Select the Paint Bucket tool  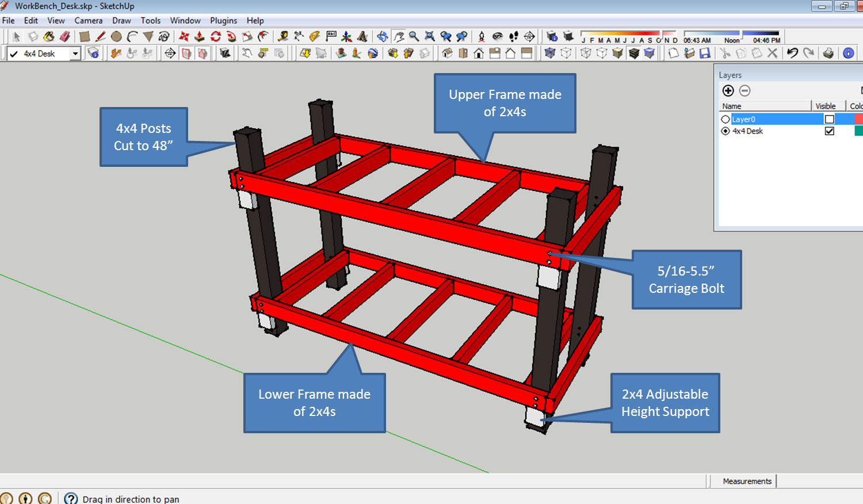point(49,36)
